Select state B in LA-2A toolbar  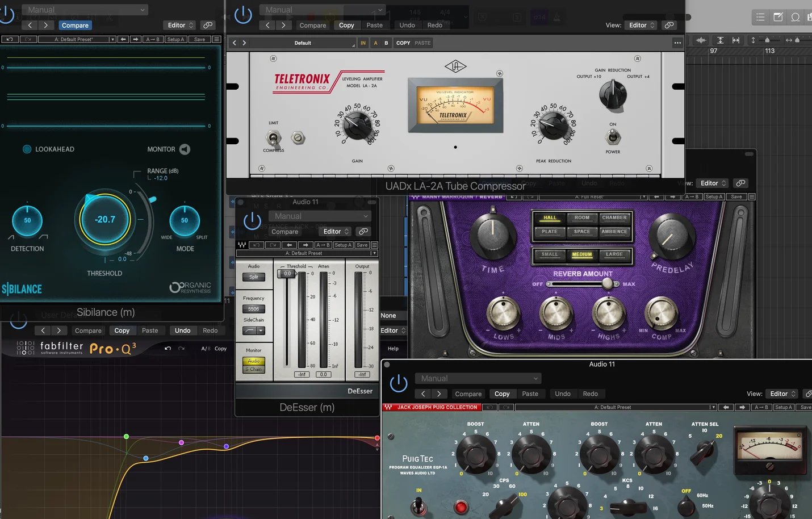386,43
